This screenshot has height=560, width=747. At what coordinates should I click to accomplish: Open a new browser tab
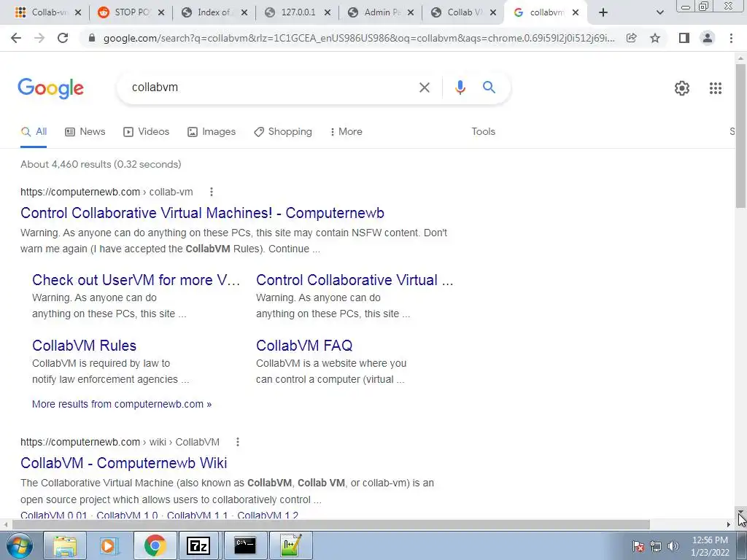click(603, 12)
